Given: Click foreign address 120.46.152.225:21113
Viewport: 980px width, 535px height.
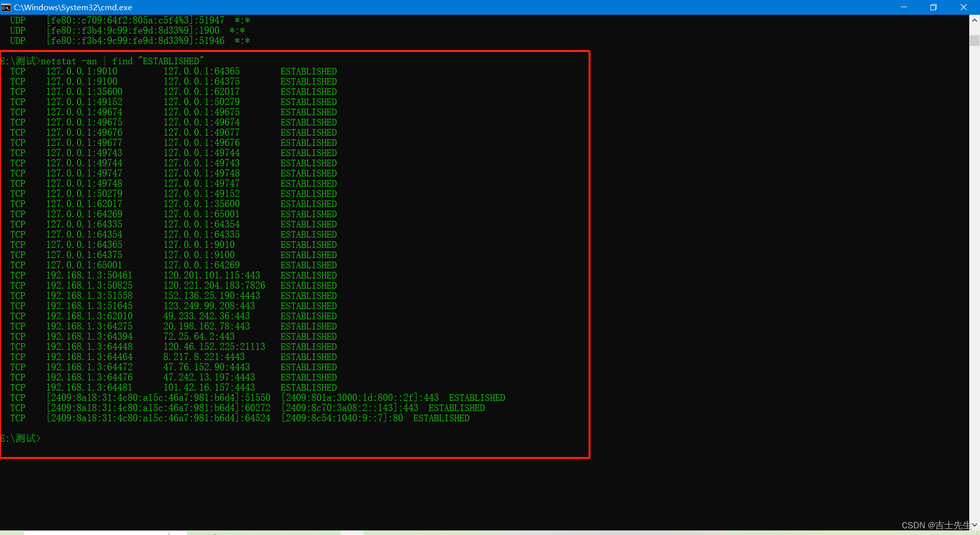Looking at the screenshot, I should point(214,347).
